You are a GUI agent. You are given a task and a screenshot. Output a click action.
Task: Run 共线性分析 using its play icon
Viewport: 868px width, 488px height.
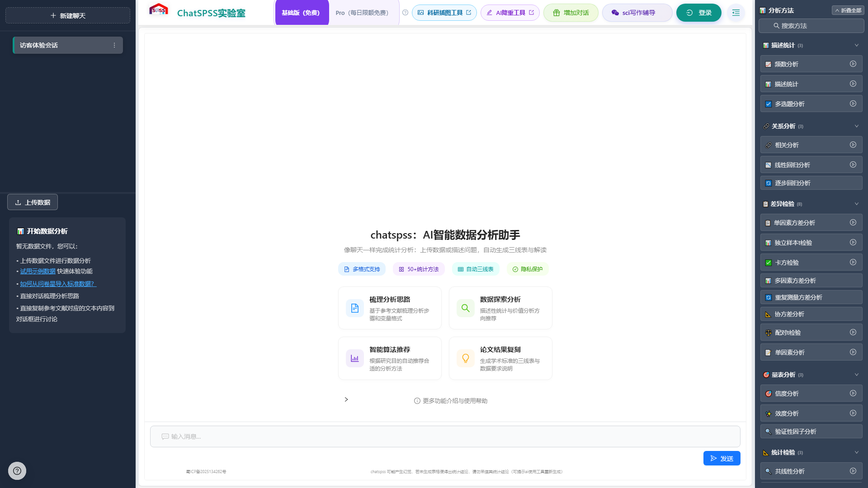(x=853, y=471)
